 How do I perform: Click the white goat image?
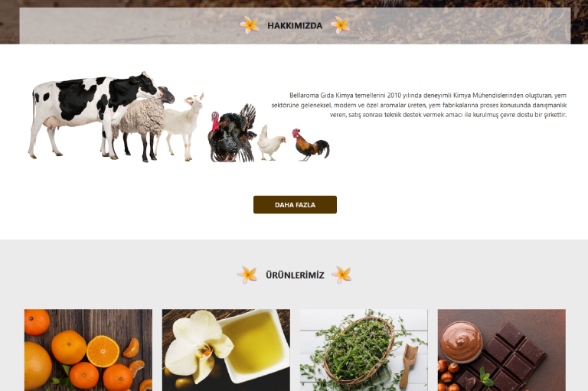pos(184,125)
